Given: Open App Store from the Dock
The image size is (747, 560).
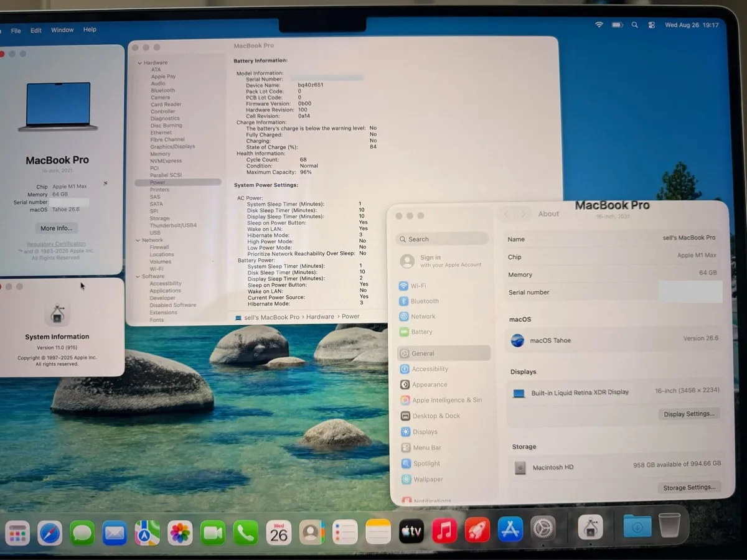Looking at the screenshot, I should coord(510,530).
